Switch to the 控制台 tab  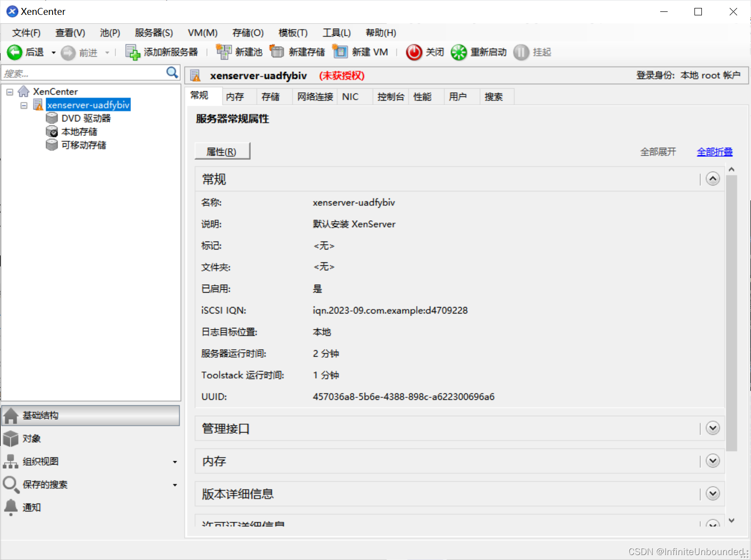point(391,97)
